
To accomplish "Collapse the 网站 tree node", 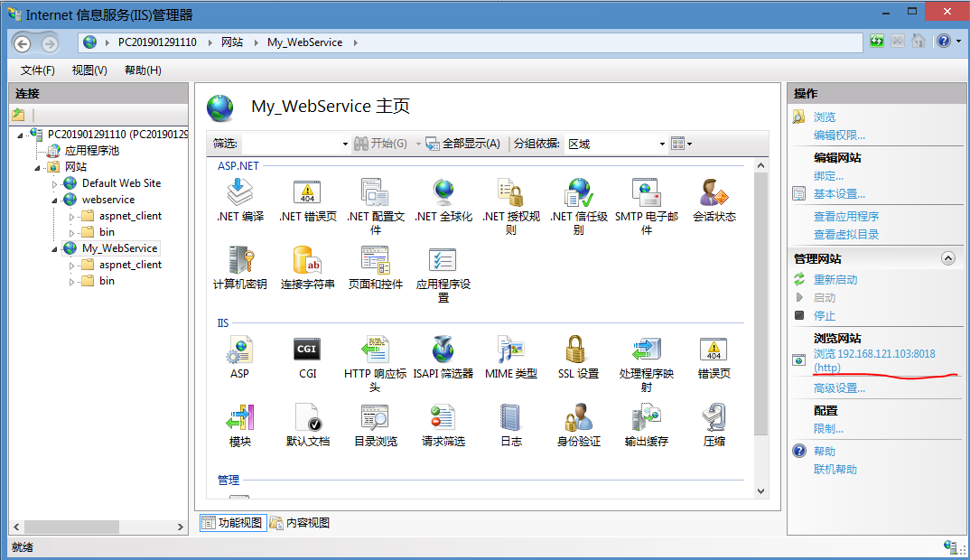I will pos(37,168).
